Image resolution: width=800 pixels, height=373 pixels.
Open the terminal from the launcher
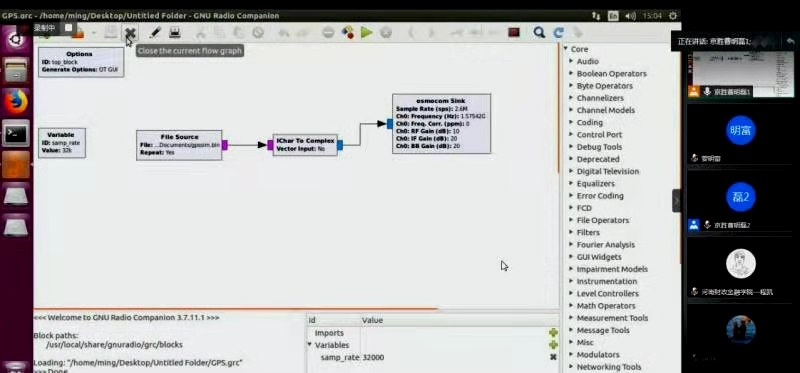16,134
